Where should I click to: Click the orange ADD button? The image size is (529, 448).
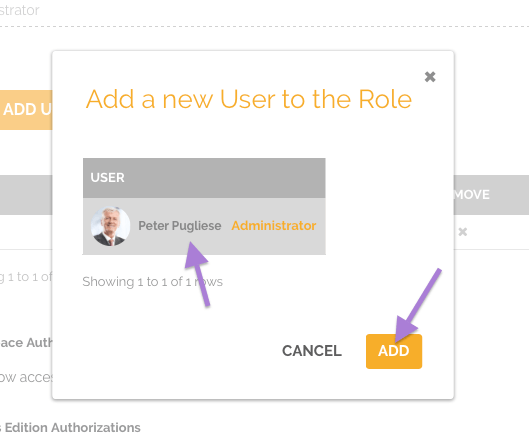click(394, 351)
